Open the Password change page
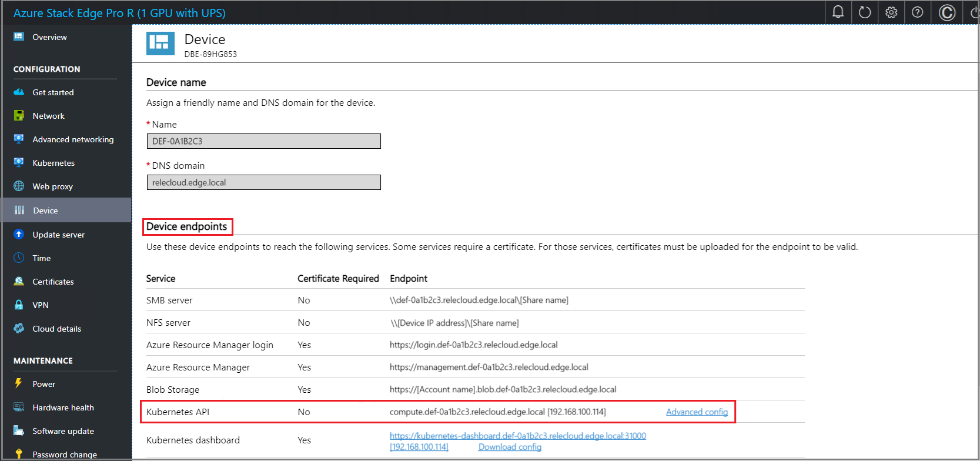980x461 pixels. coord(65,455)
